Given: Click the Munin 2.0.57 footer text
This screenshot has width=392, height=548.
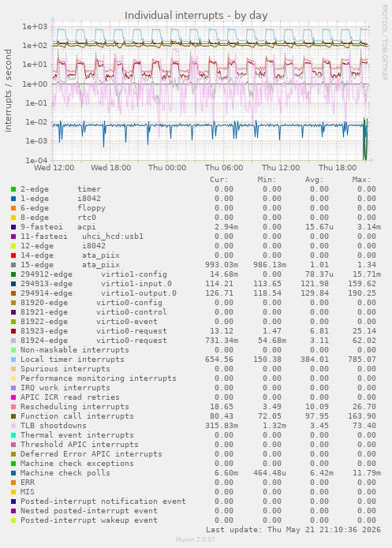Looking at the screenshot, I should 196,539.
